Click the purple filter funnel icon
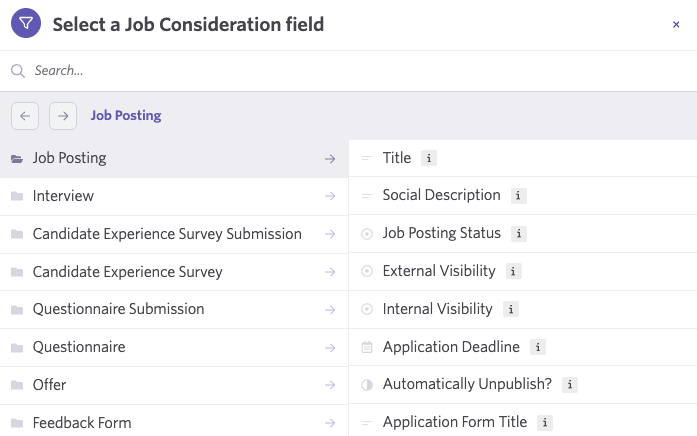697x436 pixels. click(25, 24)
